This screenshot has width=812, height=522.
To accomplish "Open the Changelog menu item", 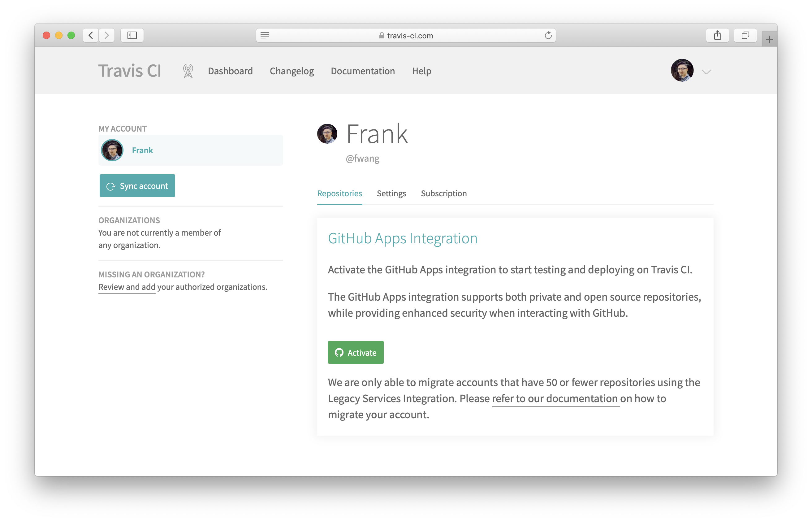I will 292,71.
